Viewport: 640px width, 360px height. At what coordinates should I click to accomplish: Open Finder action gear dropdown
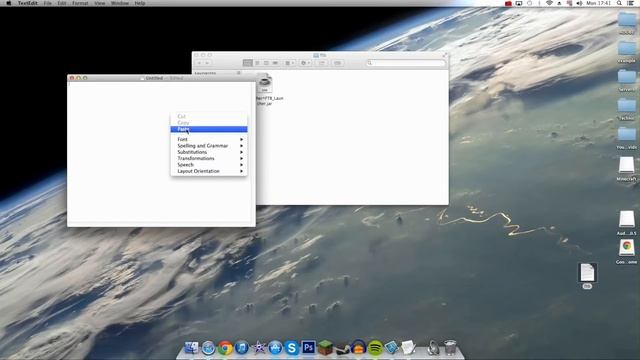pos(305,63)
